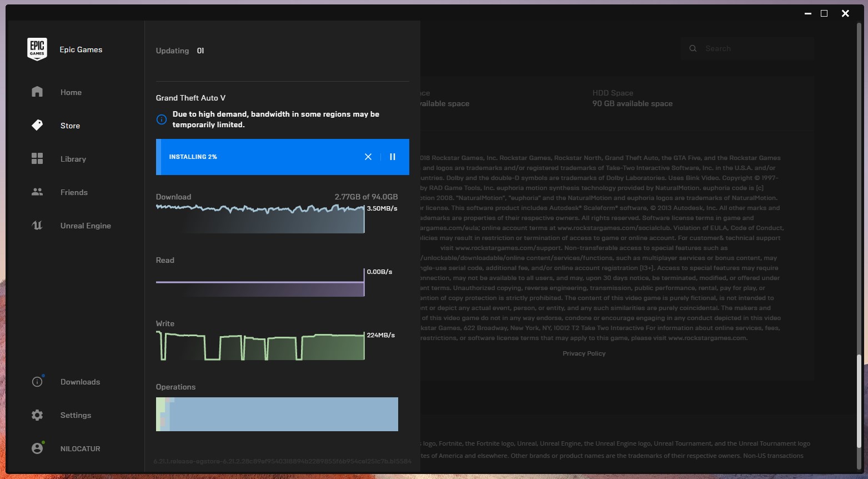The height and width of the screenshot is (479, 868).
Task: Click the Read speed graph
Action: click(x=260, y=282)
